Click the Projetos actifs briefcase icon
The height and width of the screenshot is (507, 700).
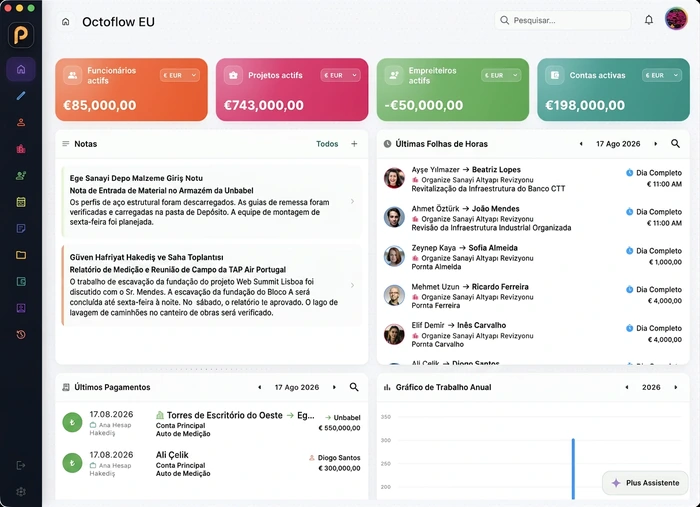click(x=233, y=75)
